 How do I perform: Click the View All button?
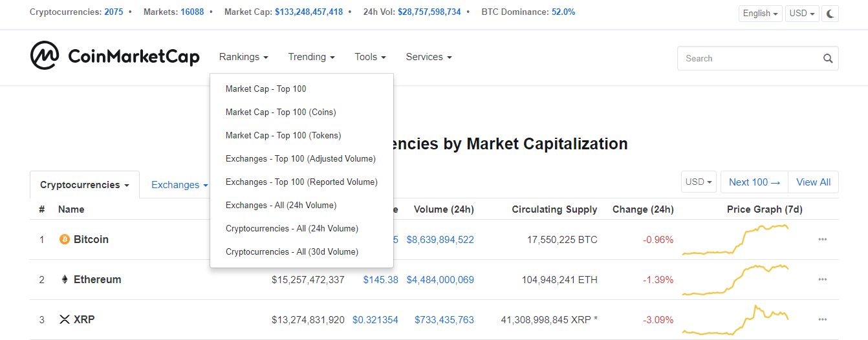(x=813, y=182)
